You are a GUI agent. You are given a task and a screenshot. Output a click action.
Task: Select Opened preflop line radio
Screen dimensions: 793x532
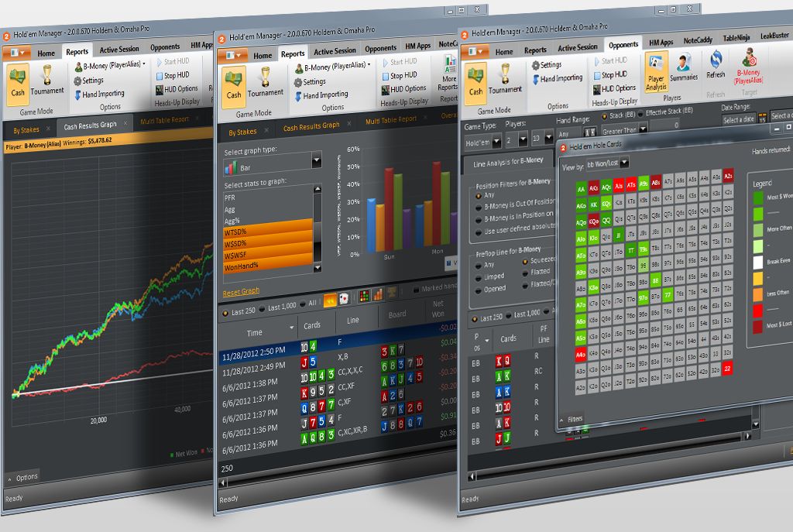click(x=479, y=290)
